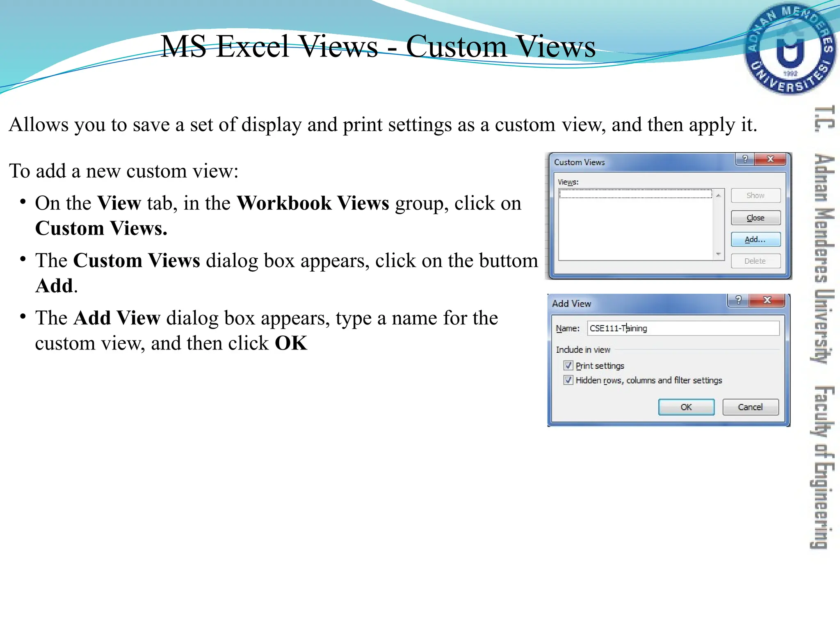Close the Custom Views dialog with X
The height and width of the screenshot is (630, 840).
click(x=770, y=159)
